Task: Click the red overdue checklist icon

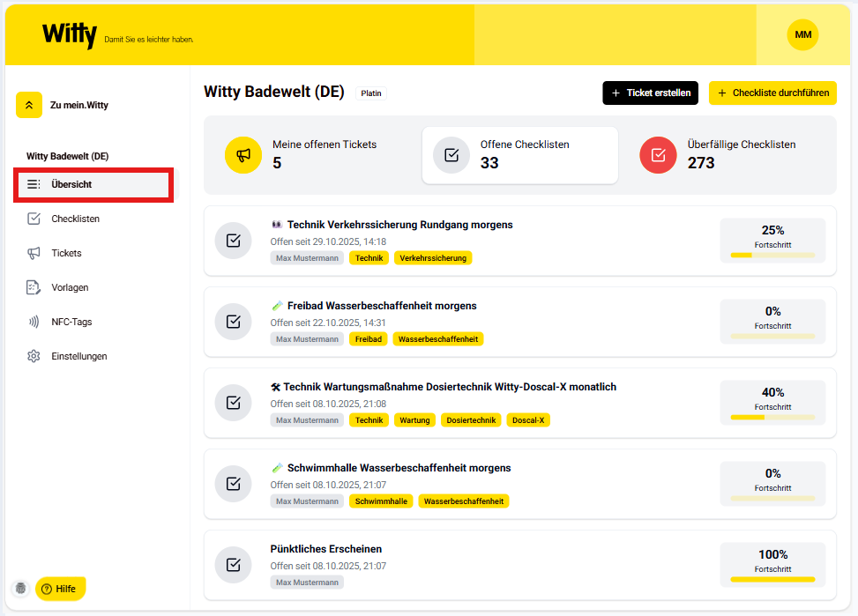Action: click(659, 155)
